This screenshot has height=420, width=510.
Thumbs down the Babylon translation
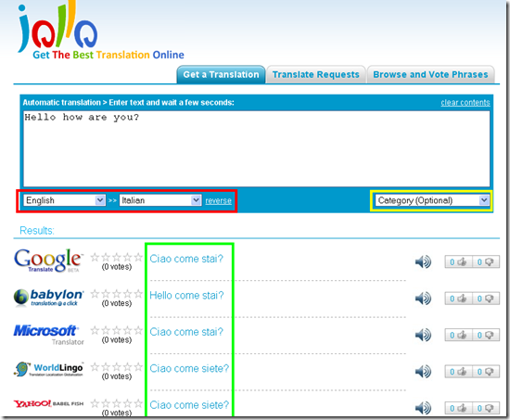coord(486,299)
